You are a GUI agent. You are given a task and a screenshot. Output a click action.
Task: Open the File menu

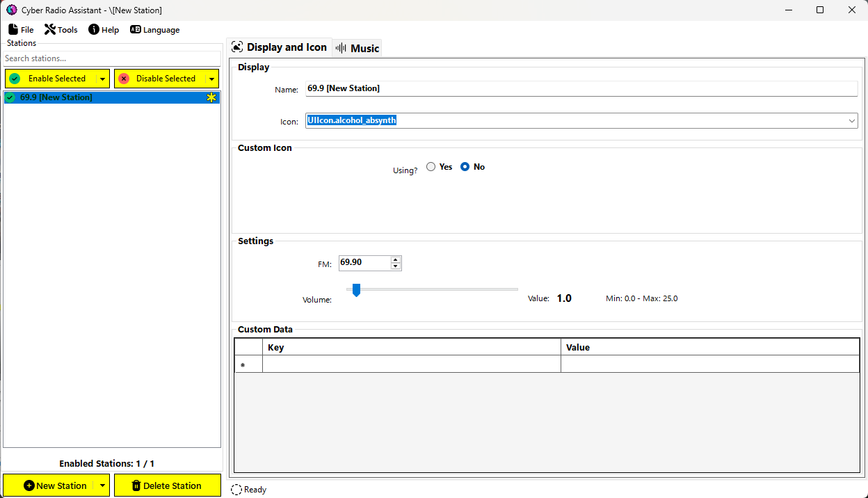21,30
